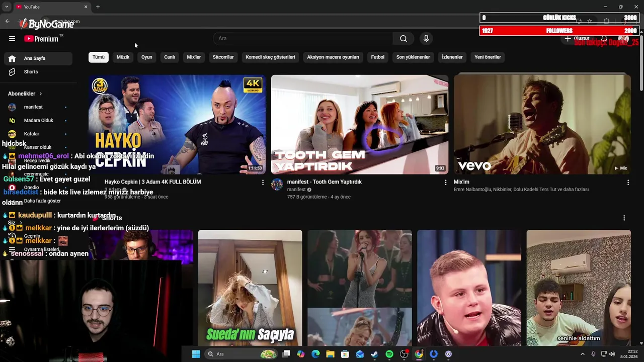Switch to OBS Studio in taskbar
The image size is (644, 362).
pos(404,354)
